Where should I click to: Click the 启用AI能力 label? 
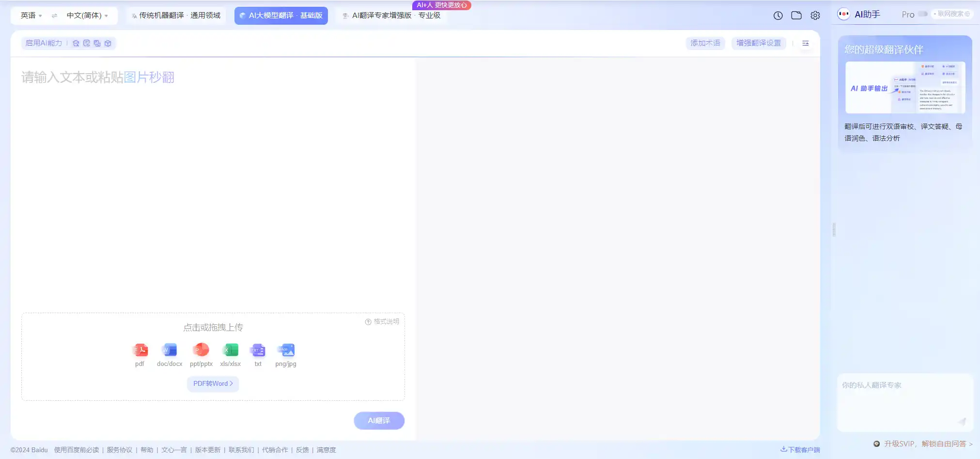tap(44, 43)
